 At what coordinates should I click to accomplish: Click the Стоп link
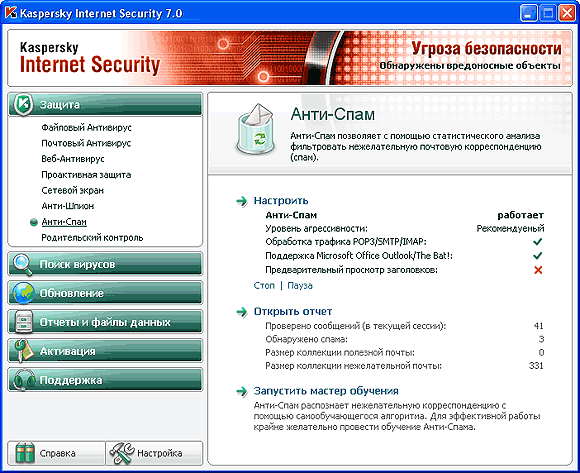tap(264, 286)
